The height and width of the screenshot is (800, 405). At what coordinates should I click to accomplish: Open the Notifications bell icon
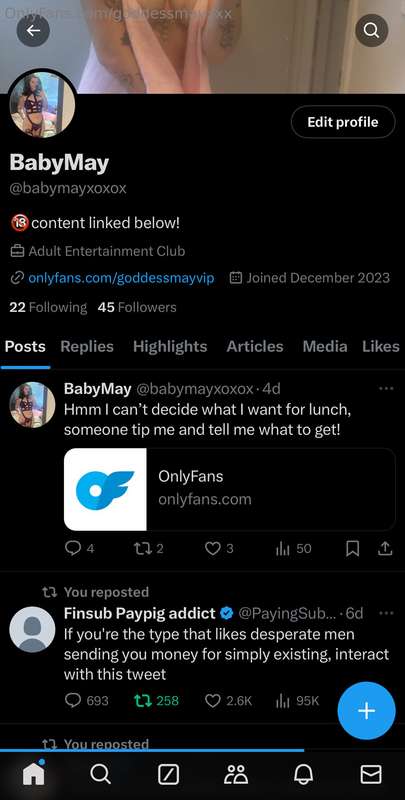pyautogui.click(x=303, y=775)
